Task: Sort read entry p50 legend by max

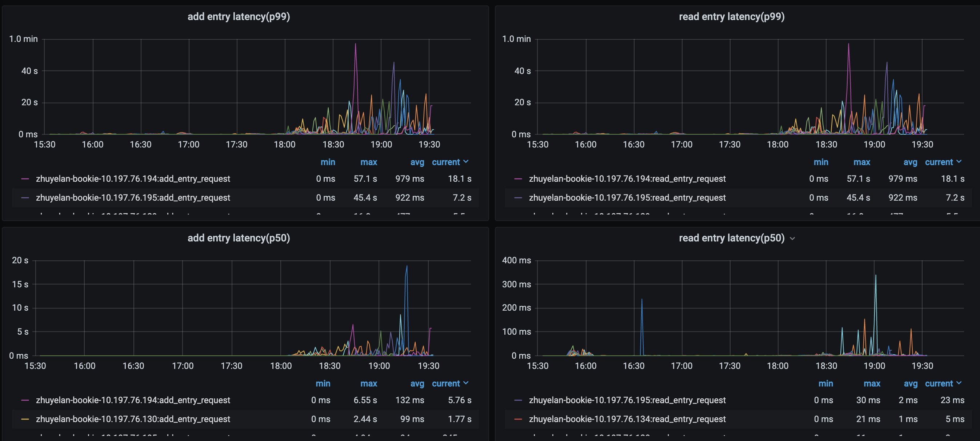Action: (872, 383)
